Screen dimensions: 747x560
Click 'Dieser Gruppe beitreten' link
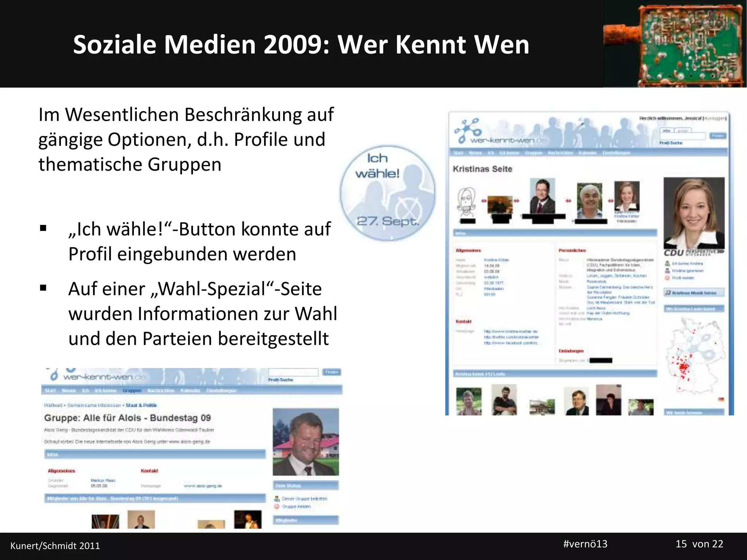point(305,498)
